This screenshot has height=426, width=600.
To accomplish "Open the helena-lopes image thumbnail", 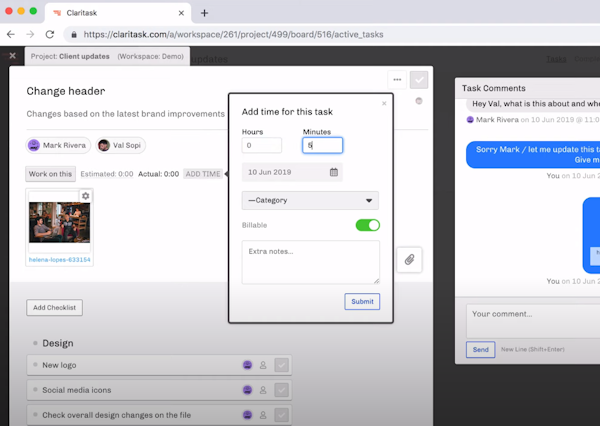I will click(x=60, y=222).
